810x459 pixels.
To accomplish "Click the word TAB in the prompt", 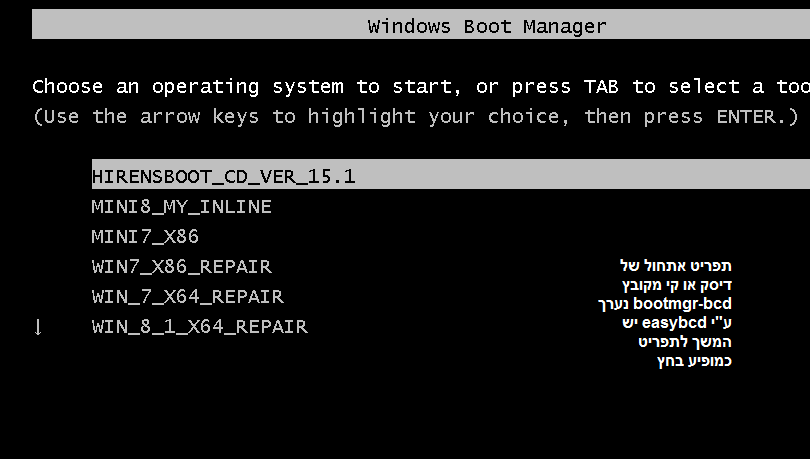I will tap(601, 87).
